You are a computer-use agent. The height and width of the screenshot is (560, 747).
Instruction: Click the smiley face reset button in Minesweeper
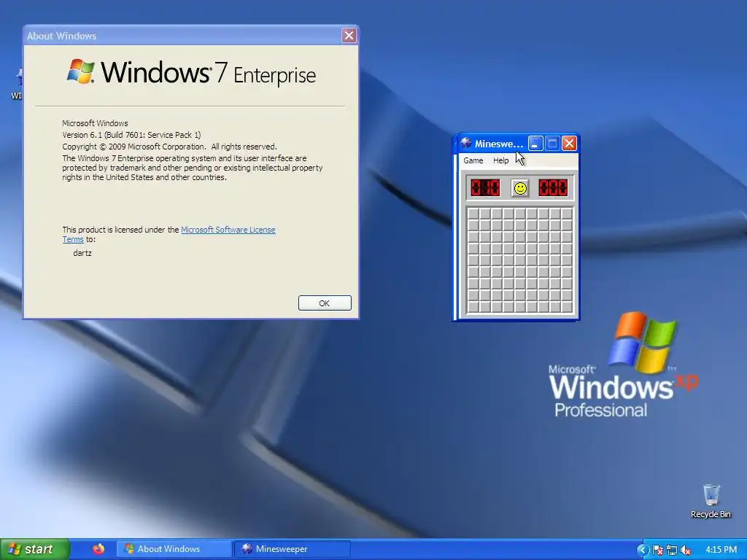[x=519, y=188]
